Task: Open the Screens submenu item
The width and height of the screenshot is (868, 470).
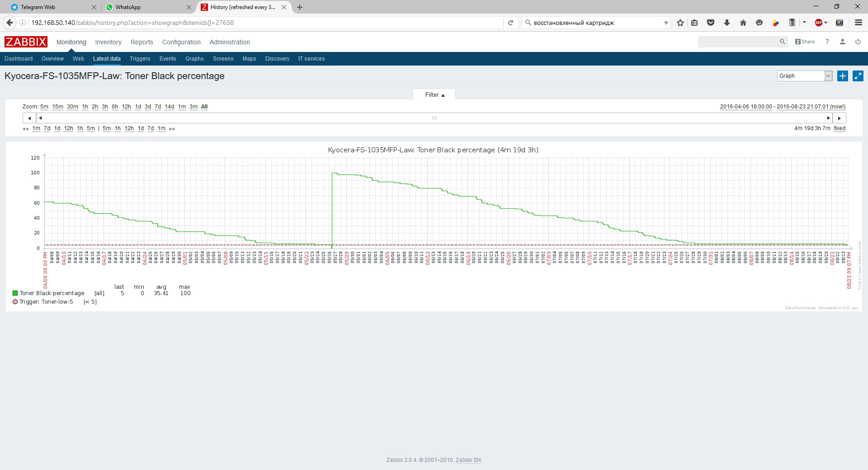Action: point(223,59)
